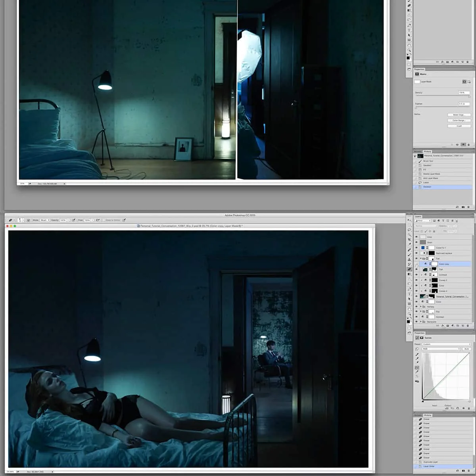
Task: Toggle visibility of the Contrast layer below Tint
Action: (x=416, y=274)
